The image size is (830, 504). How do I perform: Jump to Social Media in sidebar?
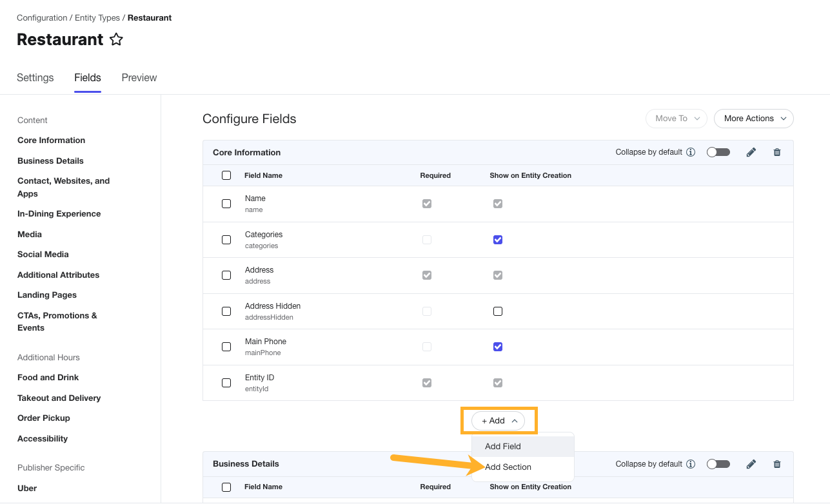tap(43, 255)
